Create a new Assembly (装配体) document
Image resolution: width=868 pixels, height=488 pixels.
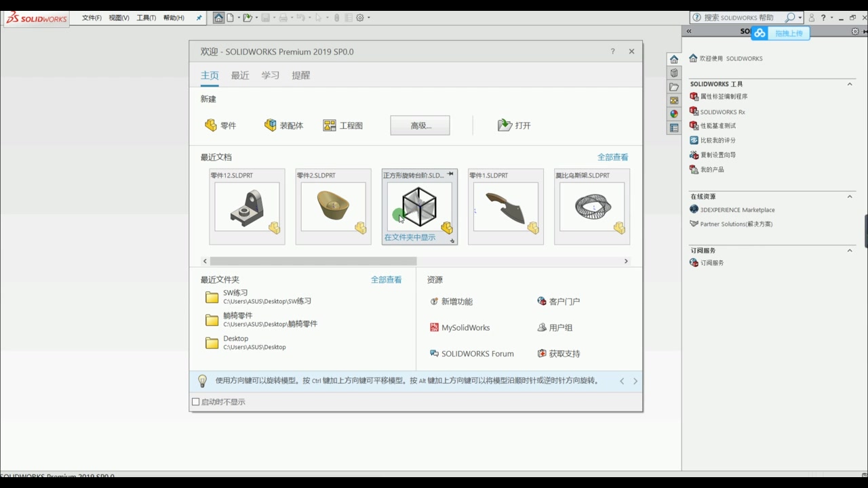[283, 125]
